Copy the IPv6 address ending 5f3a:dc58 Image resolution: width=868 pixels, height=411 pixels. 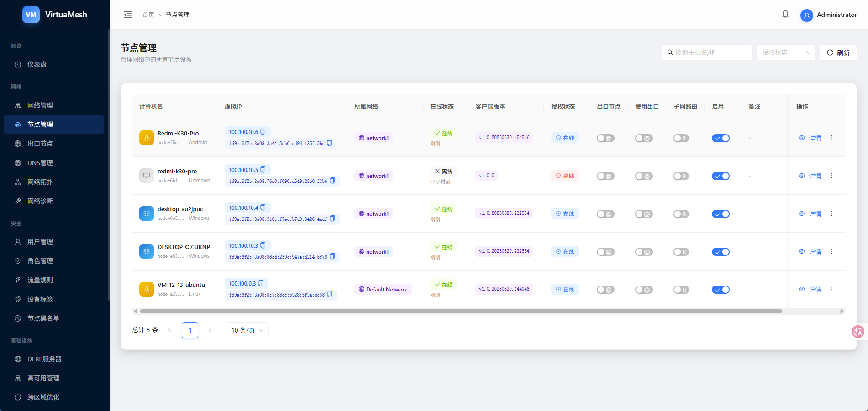click(330, 294)
